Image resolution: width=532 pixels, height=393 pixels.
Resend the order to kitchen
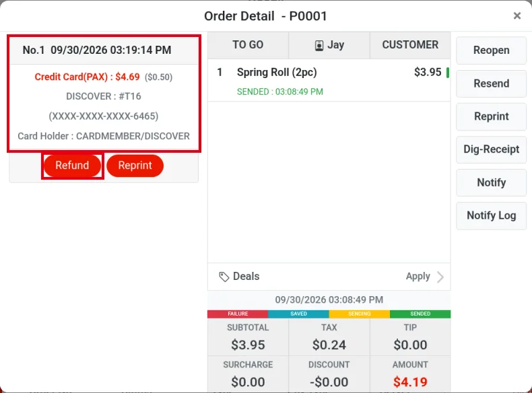pos(492,83)
